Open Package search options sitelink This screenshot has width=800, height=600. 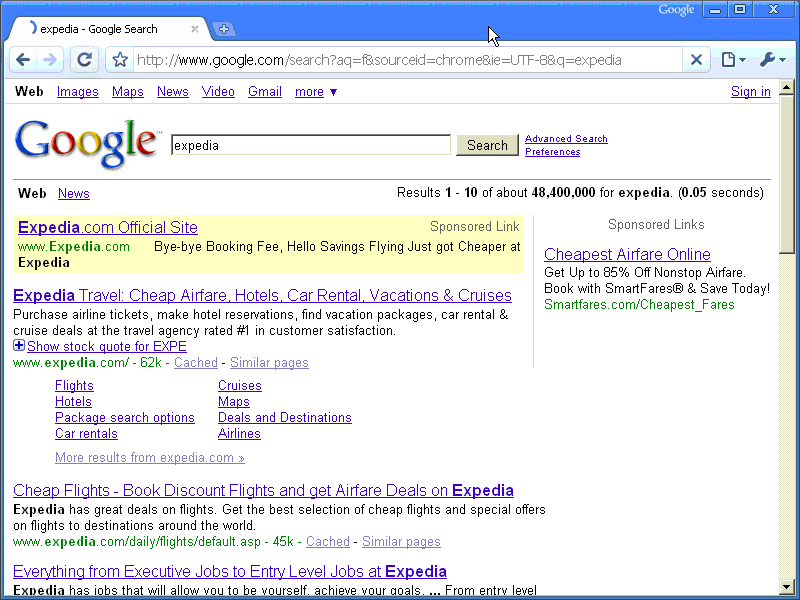coord(125,417)
